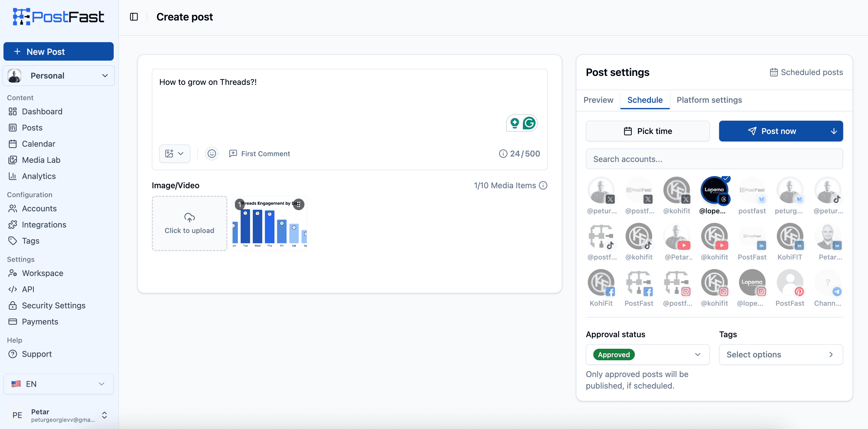Click the media items info icon
This screenshot has width=868, height=429.
(x=543, y=185)
